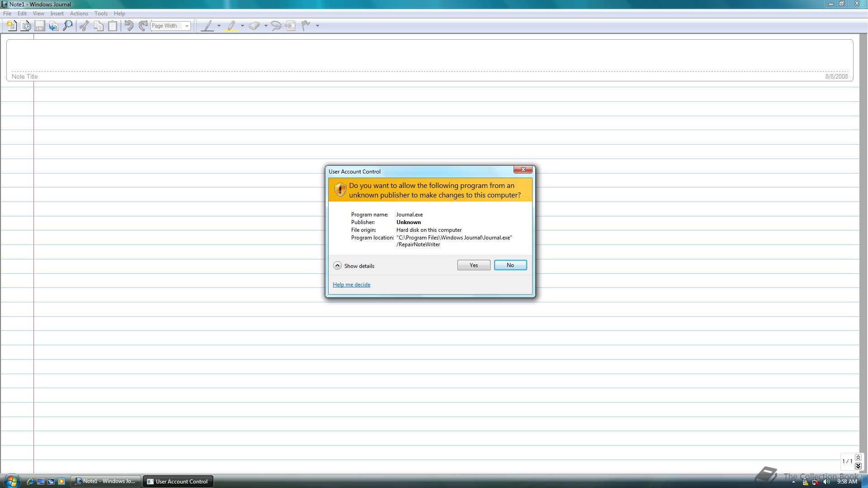Open the Insert menu
This screenshot has height=488, width=868.
pyautogui.click(x=57, y=14)
